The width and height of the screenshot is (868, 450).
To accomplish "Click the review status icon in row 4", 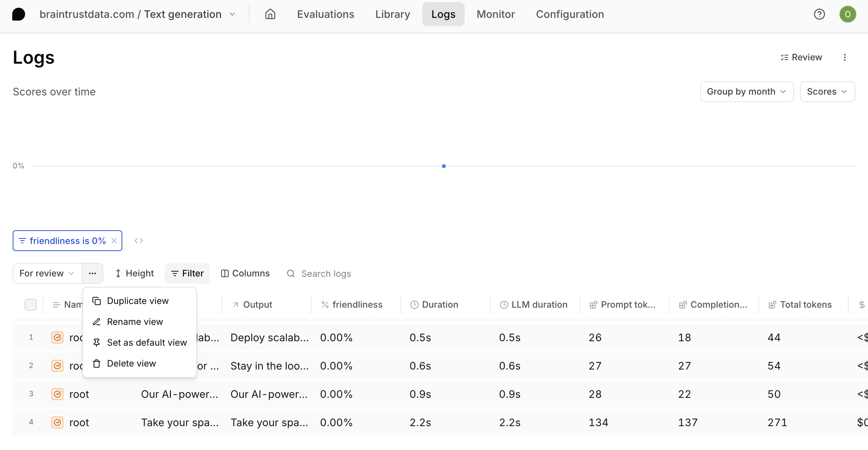I will pyautogui.click(x=57, y=422).
